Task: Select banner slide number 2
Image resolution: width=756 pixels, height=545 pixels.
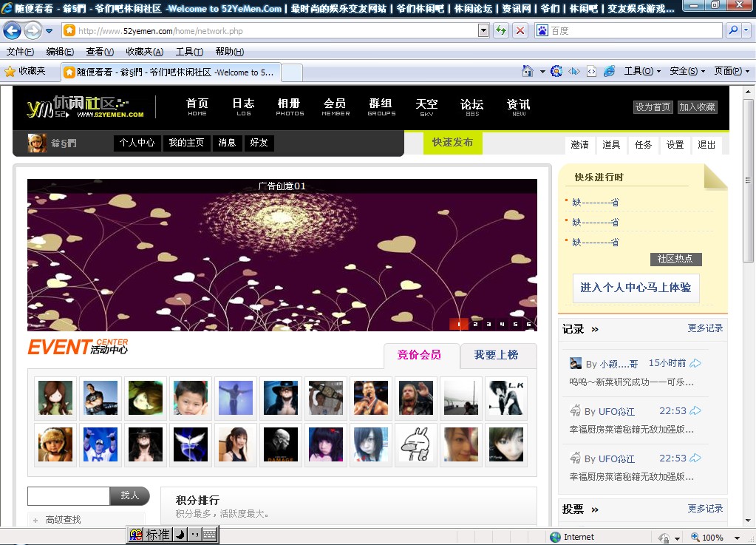Action: tap(475, 324)
